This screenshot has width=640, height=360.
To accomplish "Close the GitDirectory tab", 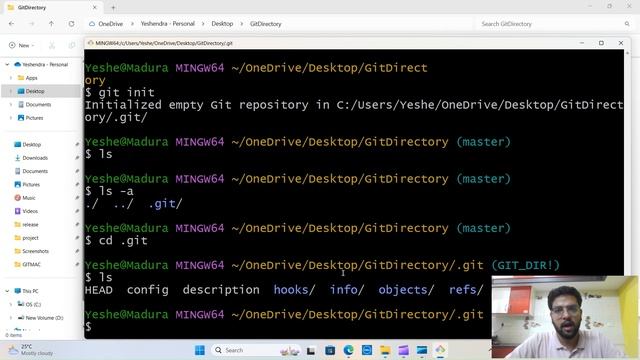I will coord(95,7).
